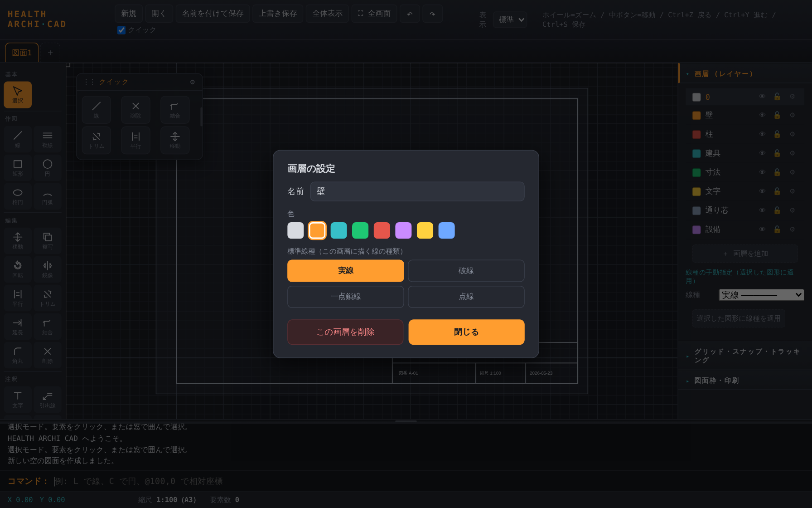Click この画層を削除 button
This screenshot has height=508, width=812.
345,332
